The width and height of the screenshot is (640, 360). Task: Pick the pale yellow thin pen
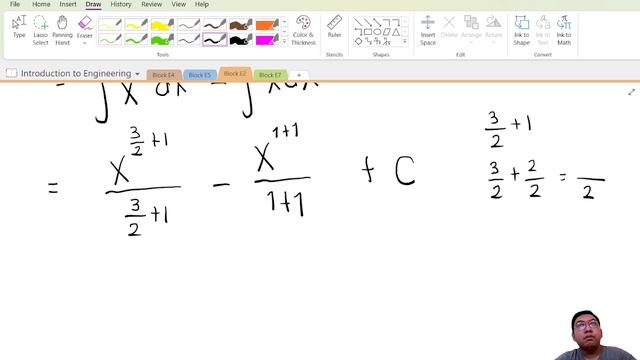click(x=110, y=24)
